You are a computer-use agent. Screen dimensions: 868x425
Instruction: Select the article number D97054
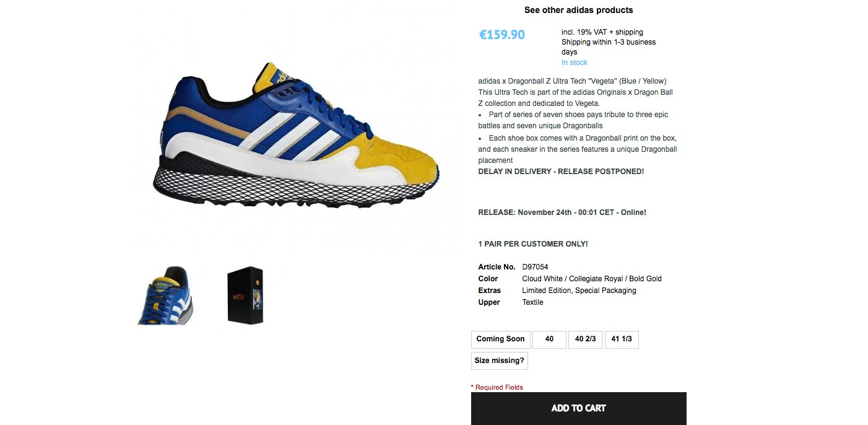click(x=536, y=267)
